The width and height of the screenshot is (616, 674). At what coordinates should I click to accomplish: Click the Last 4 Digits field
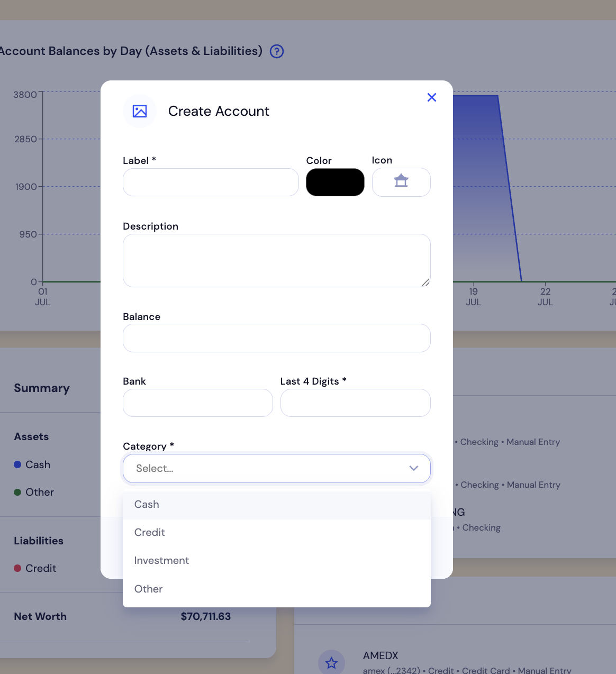(x=355, y=403)
